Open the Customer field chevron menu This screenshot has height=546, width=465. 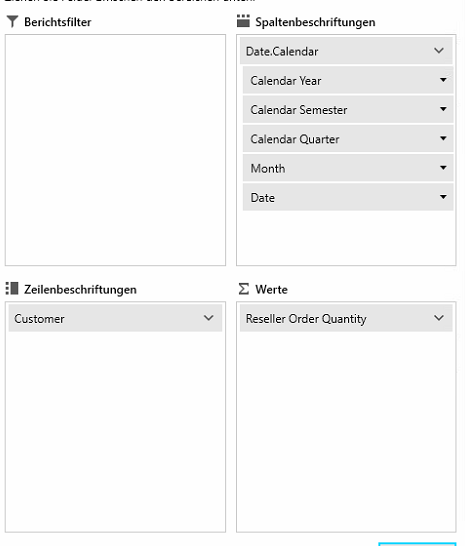point(209,318)
